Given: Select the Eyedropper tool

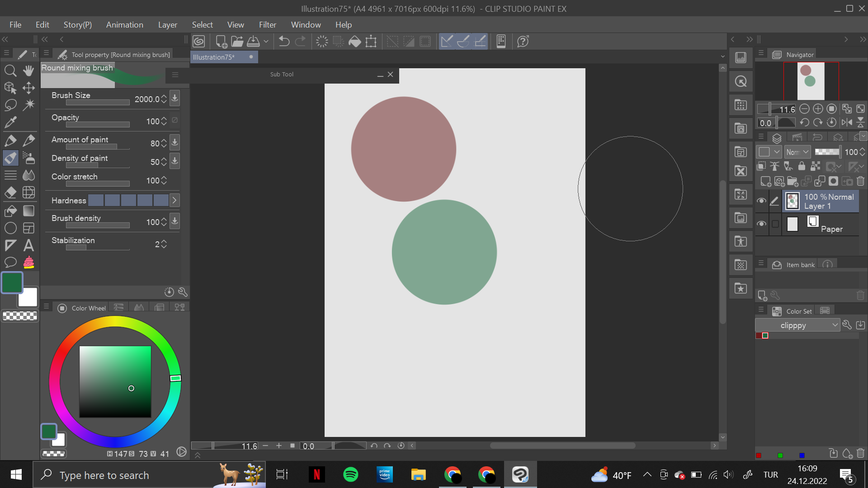Looking at the screenshot, I should [x=10, y=122].
